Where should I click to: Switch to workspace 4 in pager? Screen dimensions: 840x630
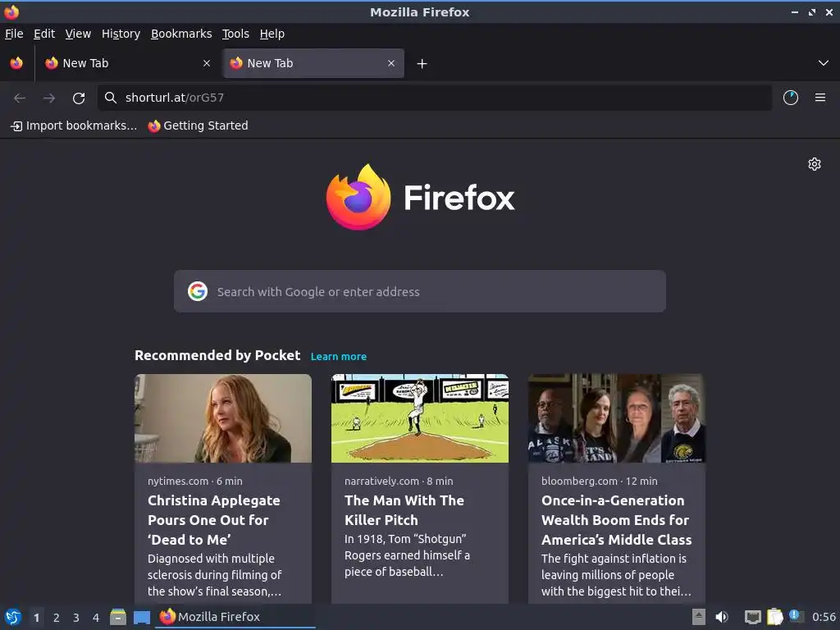(96, 617)
